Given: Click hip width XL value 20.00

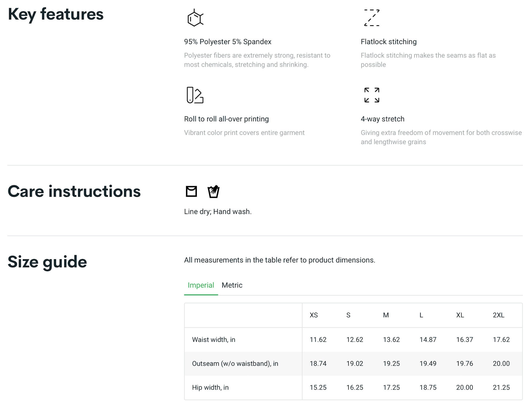Looking at the screenshot, I should [x=465, y=387].
